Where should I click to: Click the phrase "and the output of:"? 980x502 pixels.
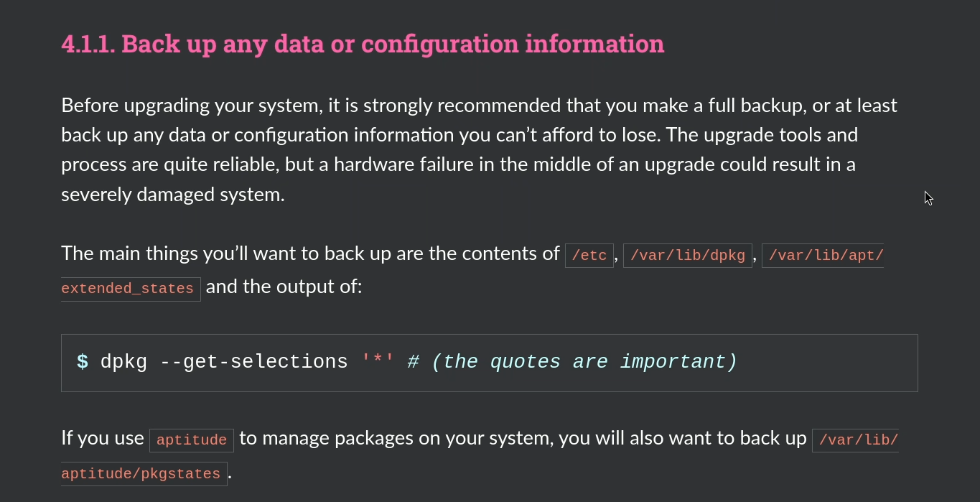[284, 287]
